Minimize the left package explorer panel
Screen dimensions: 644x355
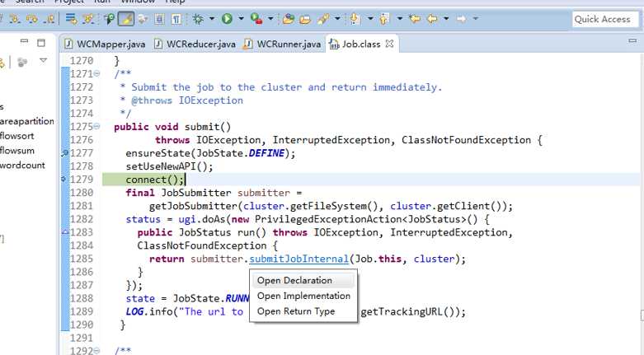pyautogui.click(x=24, y=41)
